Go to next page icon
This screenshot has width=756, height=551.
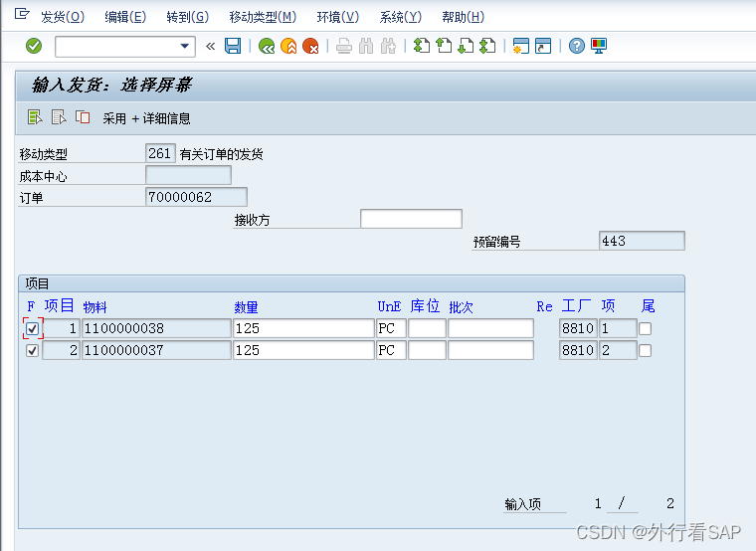tap(466, 47)
